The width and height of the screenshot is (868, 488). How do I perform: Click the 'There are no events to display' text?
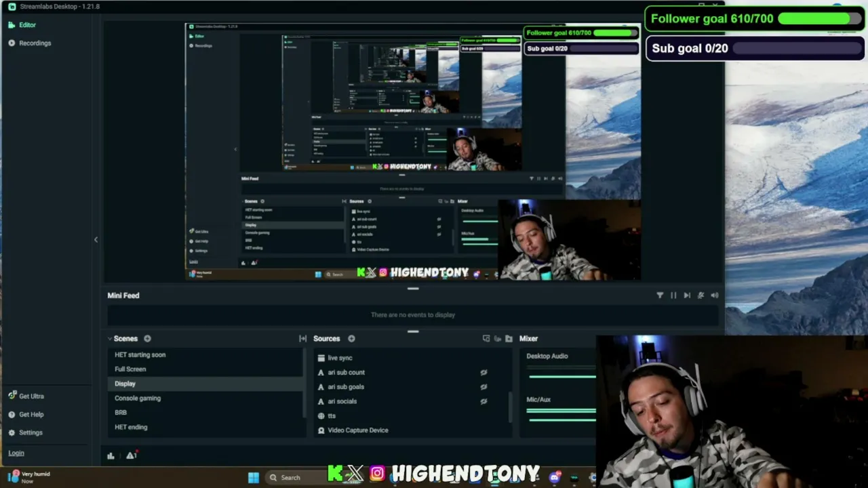click(x=413, y=315)
